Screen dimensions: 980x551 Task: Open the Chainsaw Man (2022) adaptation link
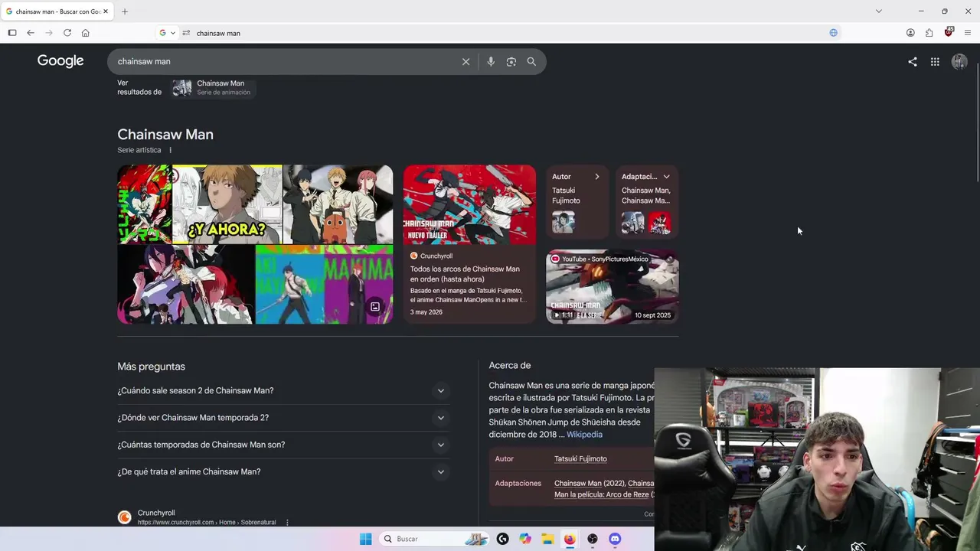click(589, 484)
